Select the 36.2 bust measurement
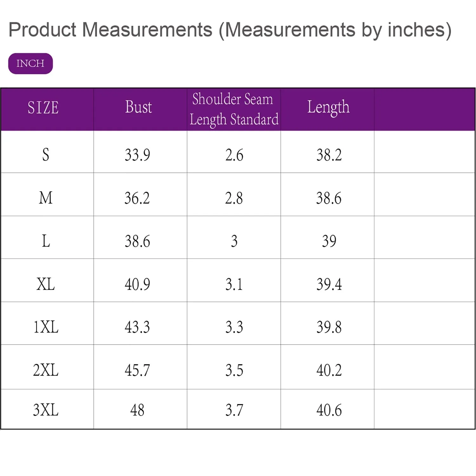 click(x=137, y=198)
